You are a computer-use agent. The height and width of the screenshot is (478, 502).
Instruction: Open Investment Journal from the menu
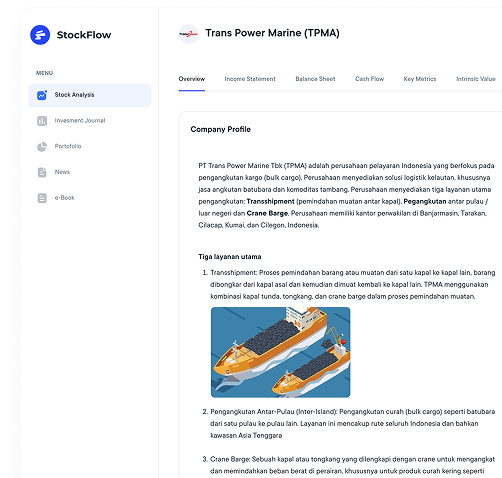[89, 121]
